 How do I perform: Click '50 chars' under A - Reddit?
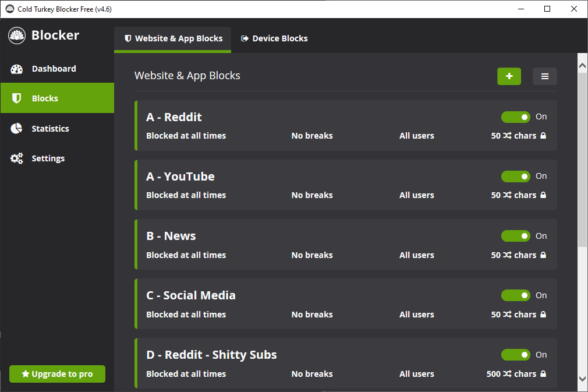[x=513, y=135]
